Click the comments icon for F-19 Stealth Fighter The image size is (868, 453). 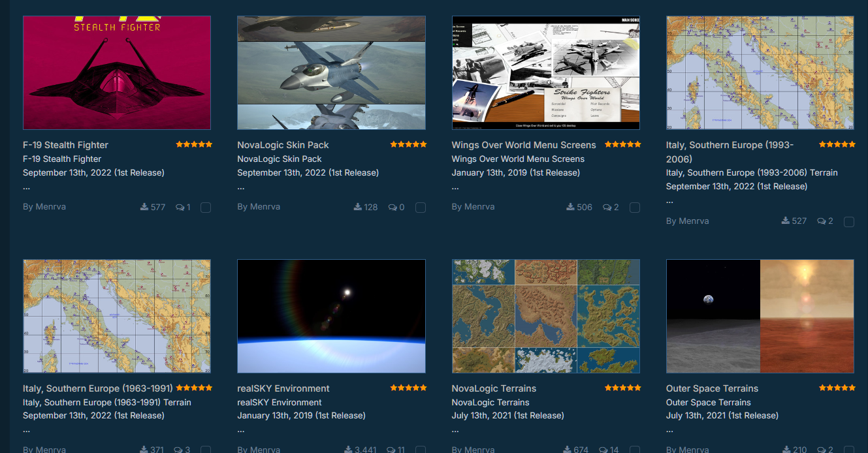(x=180, y=207)
